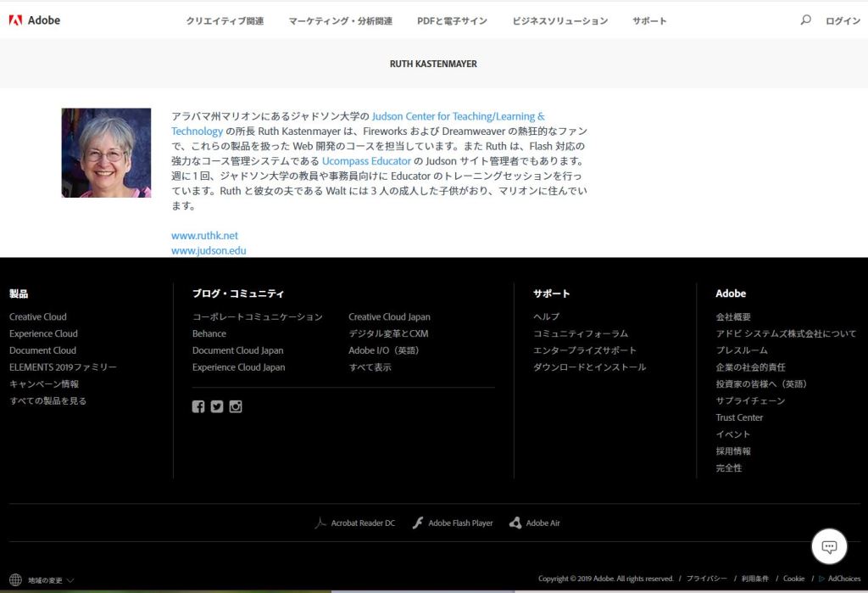Select すべて表示 in blog community list
The width and height of the screenshot is (868, 593).
coord(370,367)
